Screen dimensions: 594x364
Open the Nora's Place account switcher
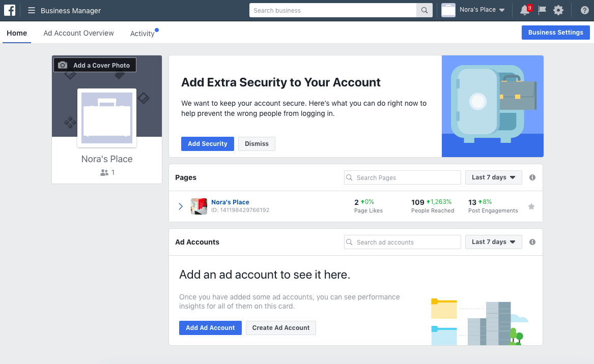[x=473, y=10]
